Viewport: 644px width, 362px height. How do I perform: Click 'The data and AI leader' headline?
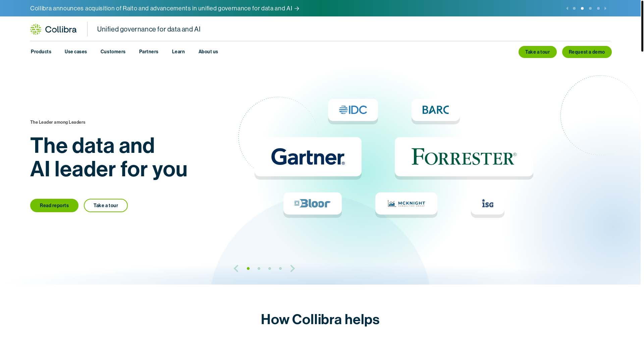tap(109, 157)
